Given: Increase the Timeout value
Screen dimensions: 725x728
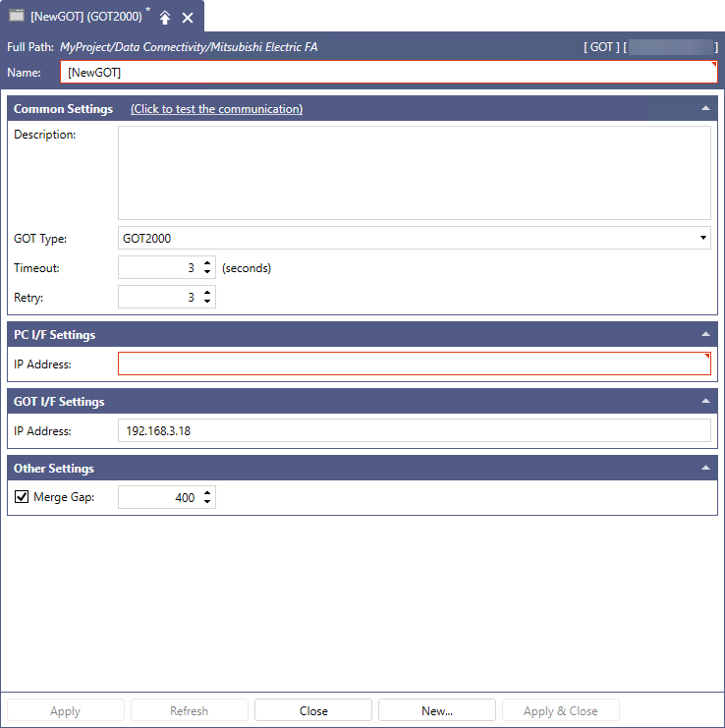Looking at the screenshot, I should [207, 263].
